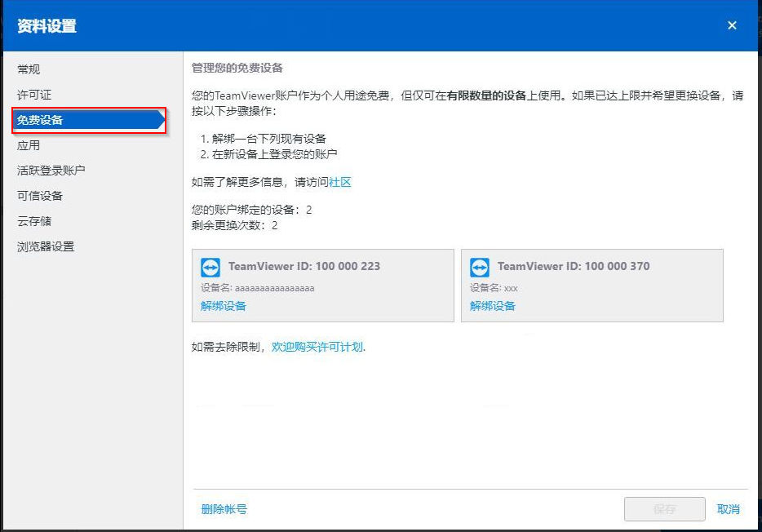Follow the 社区 link

click(x=339, y=182)
